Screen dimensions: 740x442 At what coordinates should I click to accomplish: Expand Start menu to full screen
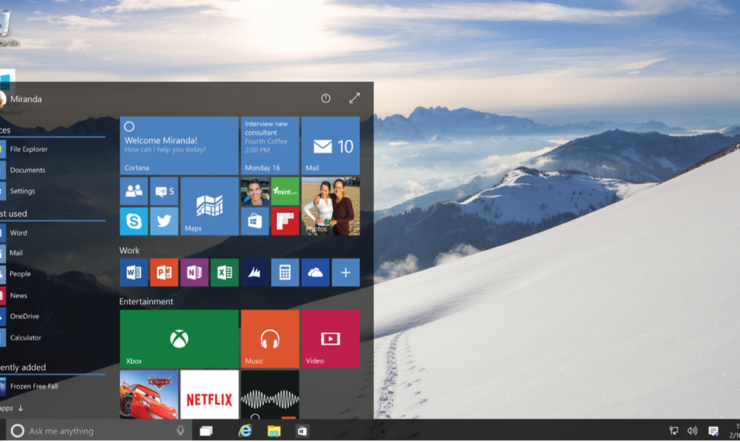[x=354, y=98]
